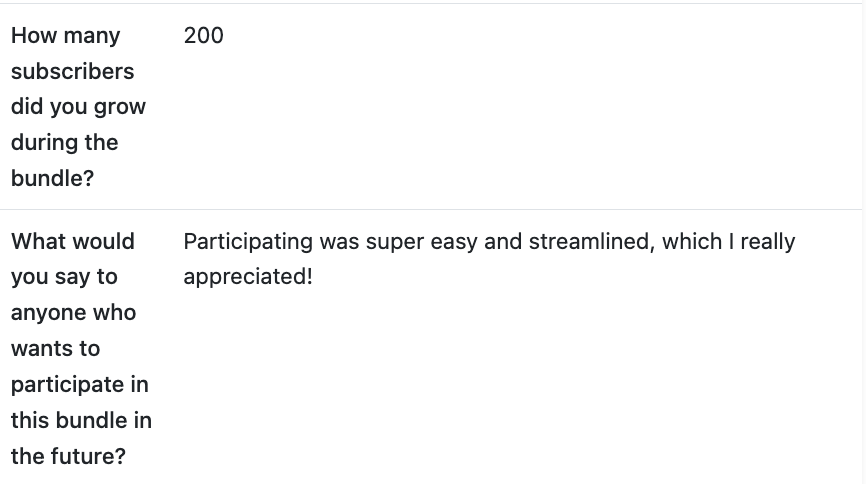Click the words 'which I really' in the answer
Screen dimensions: 866x484
[728, 242]
